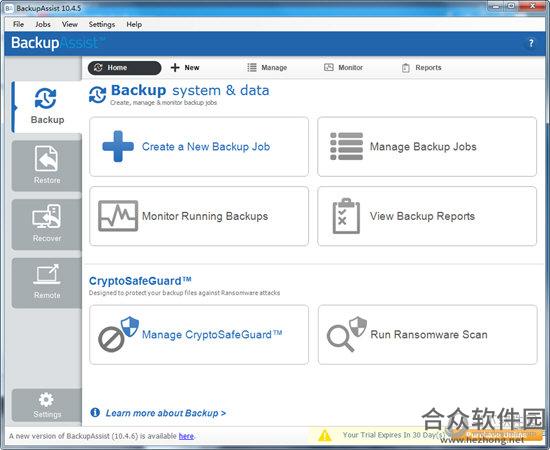The height and width of the screenshot is (450, 550).
Task: Click the prohibited circle icon on CryptoSafeGuard
Action: click(x=111, y=339)
